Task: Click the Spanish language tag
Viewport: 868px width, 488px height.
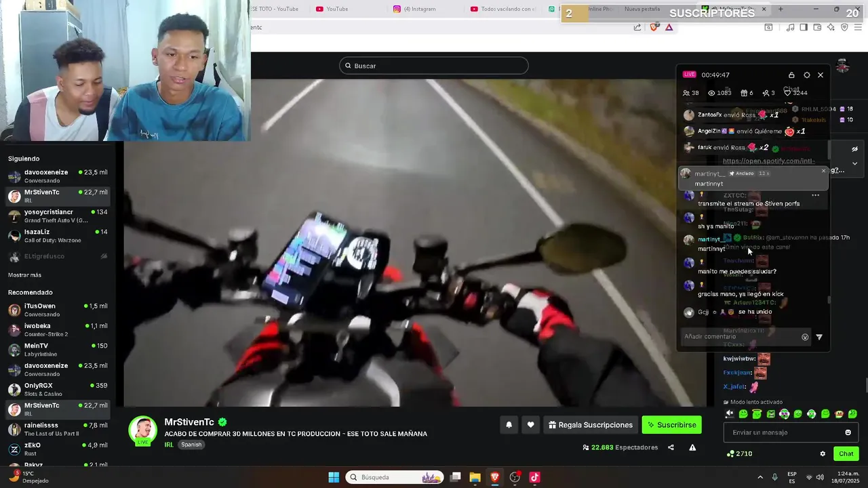Action: tap(191, 445)
